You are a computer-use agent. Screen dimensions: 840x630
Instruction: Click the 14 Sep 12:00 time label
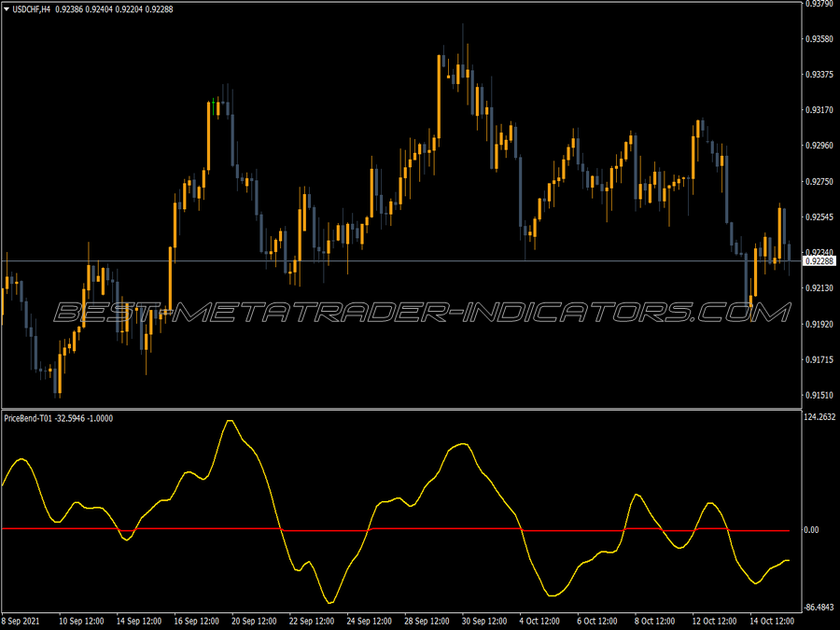pyautogui.click(x=139, y=622)
